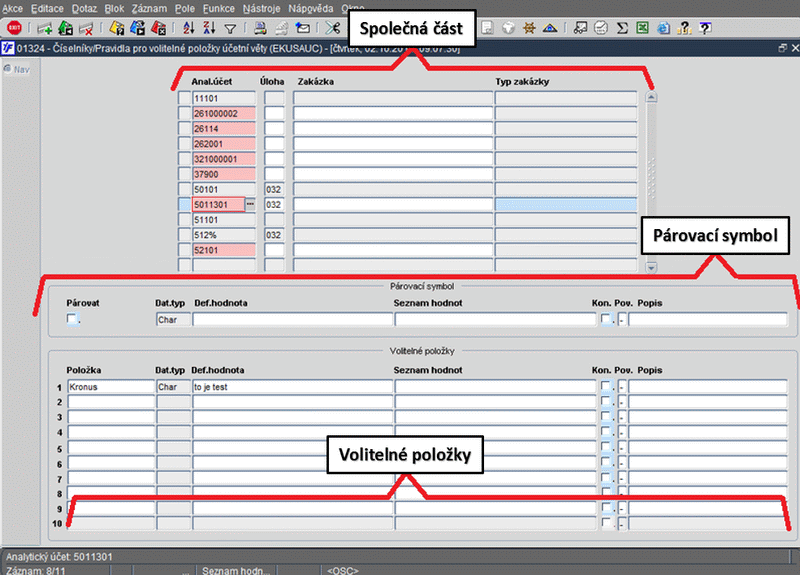Open the Funkce menu

pos(219,9)
